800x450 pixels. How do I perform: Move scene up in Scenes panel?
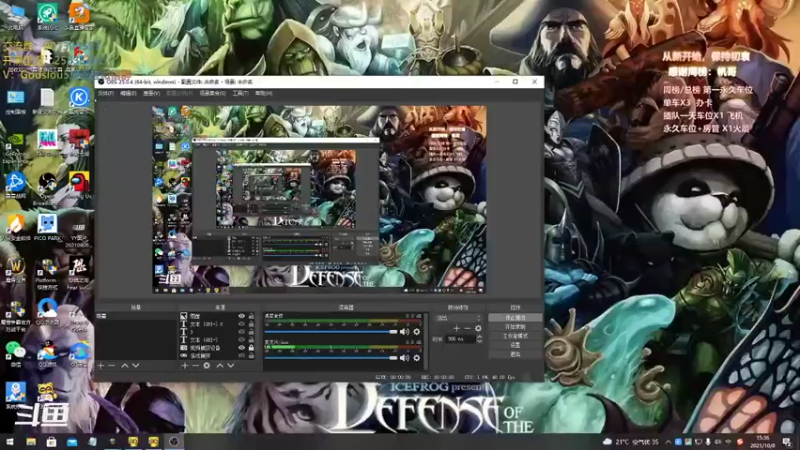click(124, 365)
